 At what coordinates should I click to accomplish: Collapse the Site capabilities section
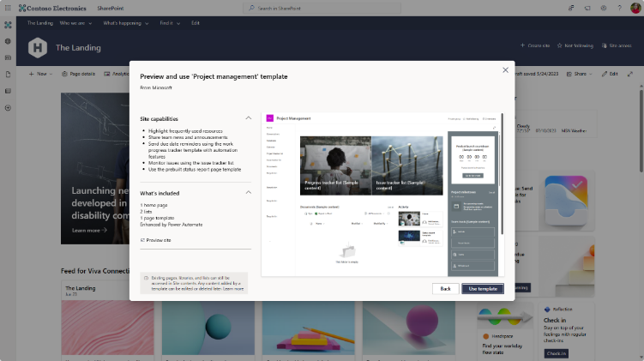(249, 118)
